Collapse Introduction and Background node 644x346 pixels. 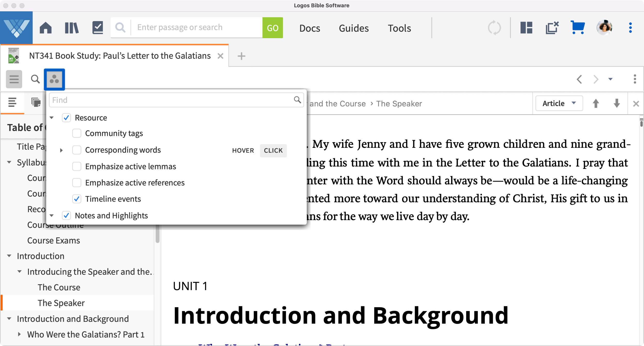point(9,319)
